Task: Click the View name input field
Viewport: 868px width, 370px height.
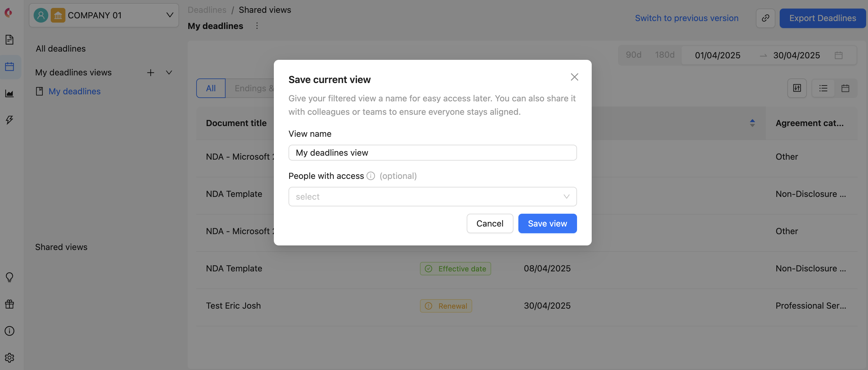Action: pyautogui.click(x=432, y=153)
